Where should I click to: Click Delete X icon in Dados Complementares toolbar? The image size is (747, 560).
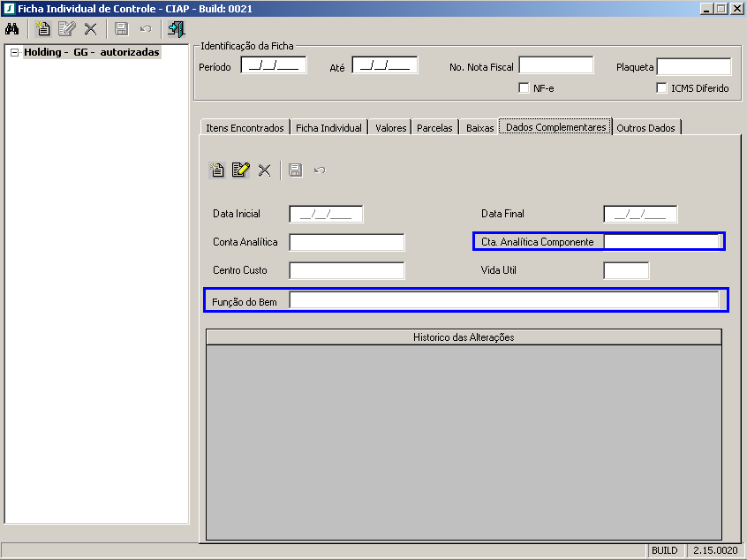(264, 170)
